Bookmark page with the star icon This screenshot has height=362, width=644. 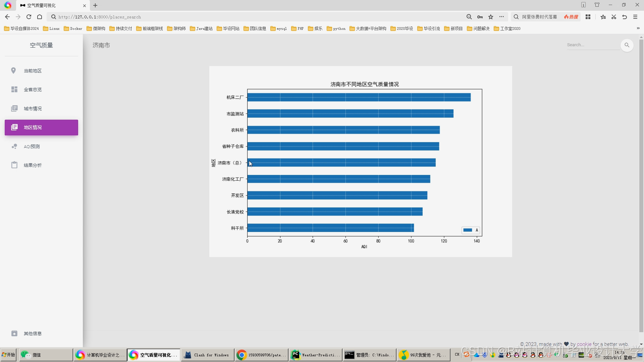[491, 17]
